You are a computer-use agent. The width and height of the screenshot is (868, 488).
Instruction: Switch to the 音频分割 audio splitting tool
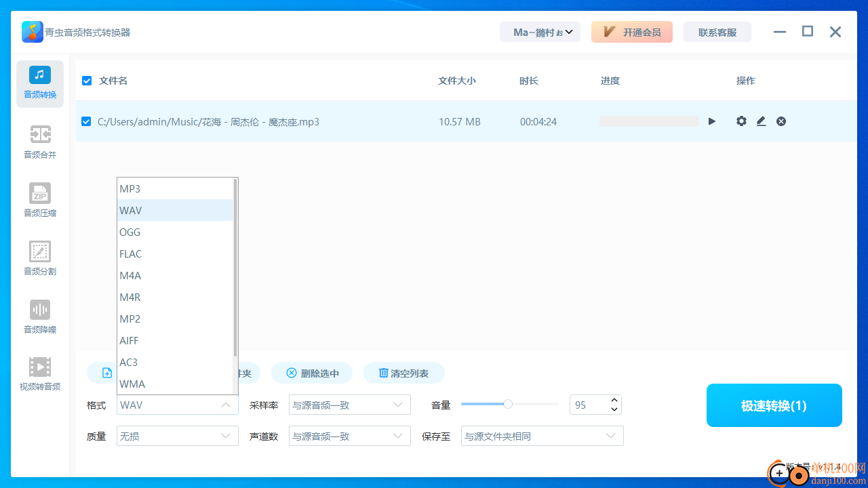tap(39, 259)
